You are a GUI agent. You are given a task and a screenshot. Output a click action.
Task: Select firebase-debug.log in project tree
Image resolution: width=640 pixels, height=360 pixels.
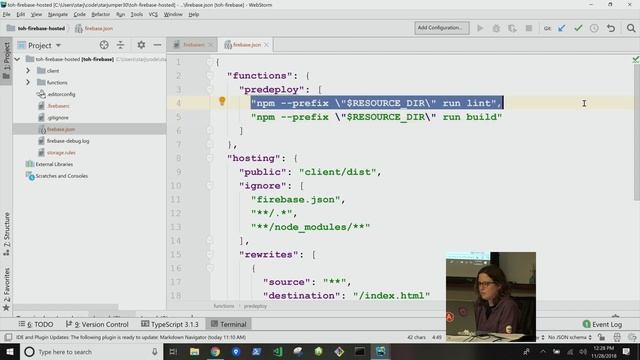(68, 141)
